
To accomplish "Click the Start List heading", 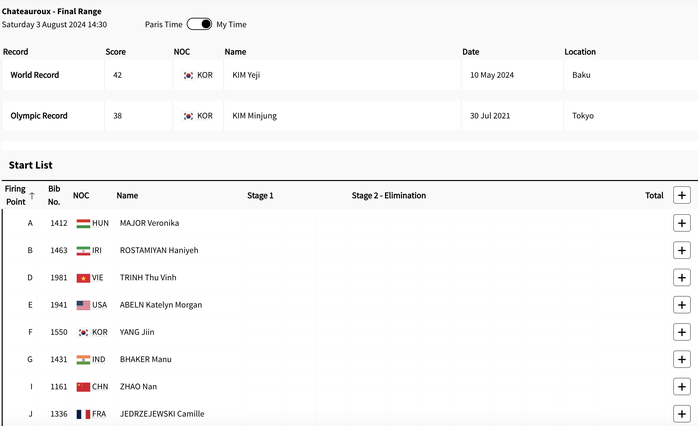I will tap(30, 165).
